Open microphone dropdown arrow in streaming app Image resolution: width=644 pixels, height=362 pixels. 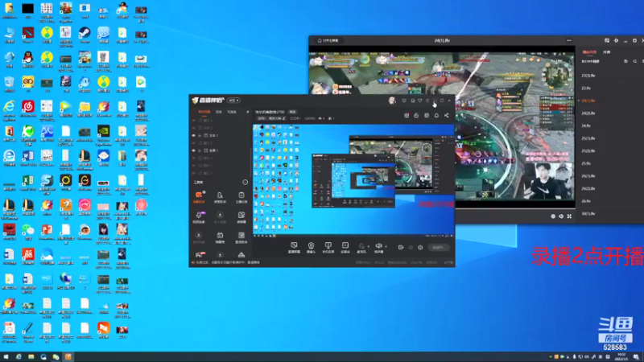(x=368, y=247)
